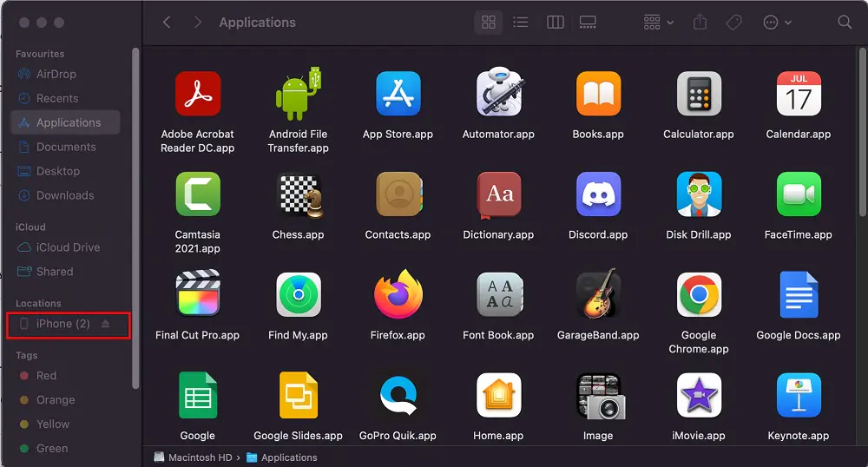Click Applications in the path bar
This screenshot has height=467, width=868.
pyautogui.click(x=282, y=457)
